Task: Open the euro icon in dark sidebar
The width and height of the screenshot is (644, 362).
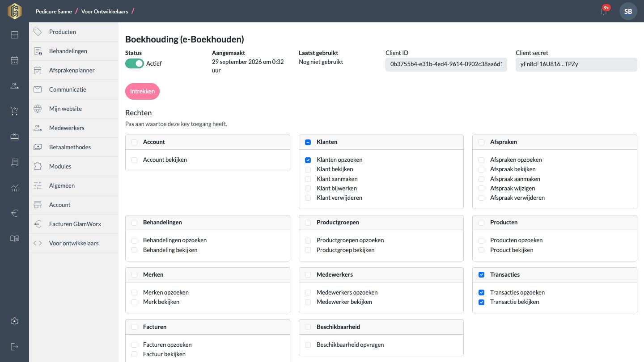Action: pos(14,213)
